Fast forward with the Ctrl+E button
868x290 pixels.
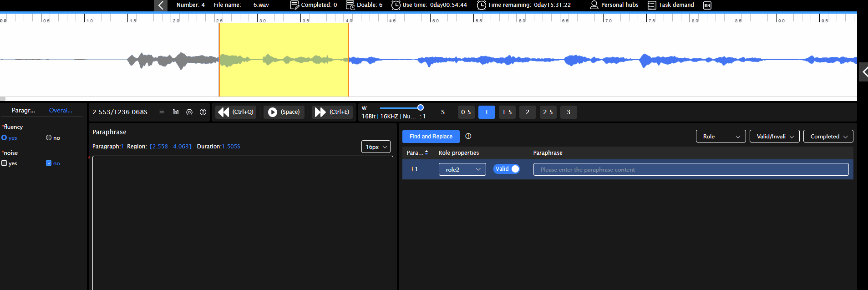click(x=332, y=112)
